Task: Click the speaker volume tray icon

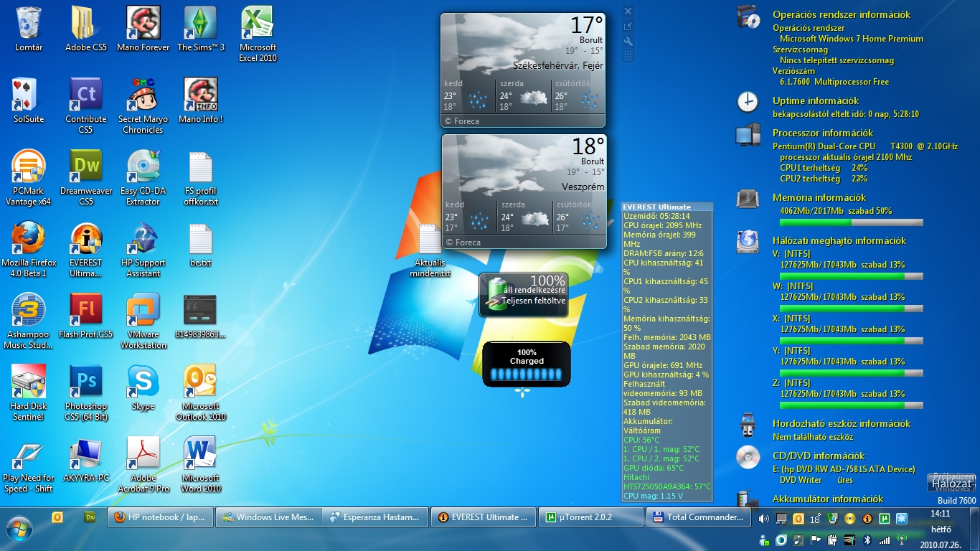Action: point(764,518)
